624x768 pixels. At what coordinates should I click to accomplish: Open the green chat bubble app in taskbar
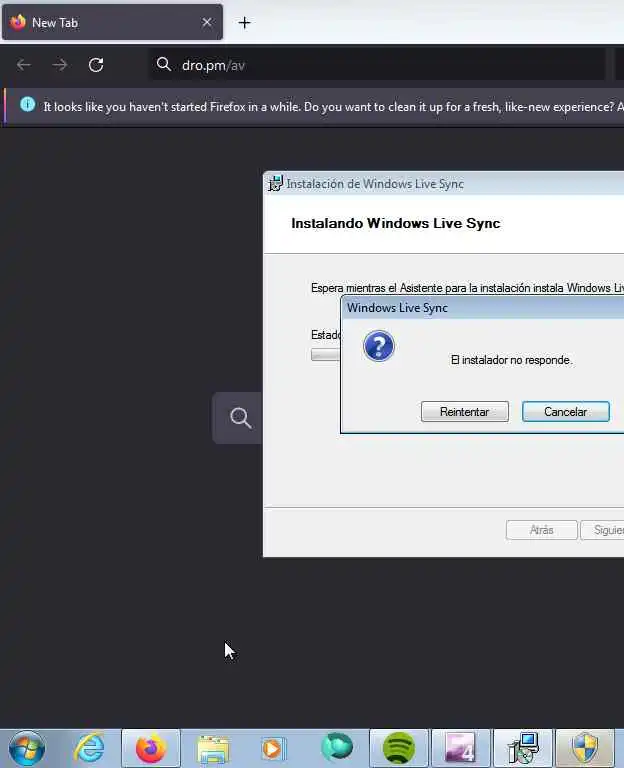[337, 747]
